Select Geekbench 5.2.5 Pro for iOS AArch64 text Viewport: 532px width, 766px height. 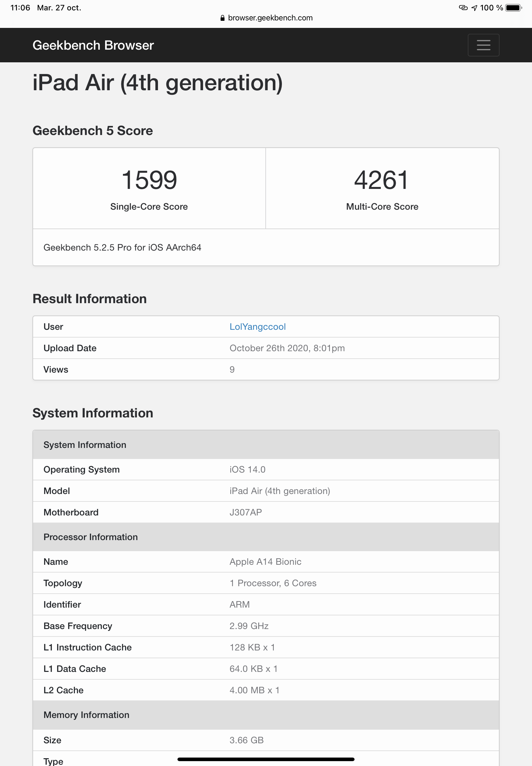[x=122, y=247]
